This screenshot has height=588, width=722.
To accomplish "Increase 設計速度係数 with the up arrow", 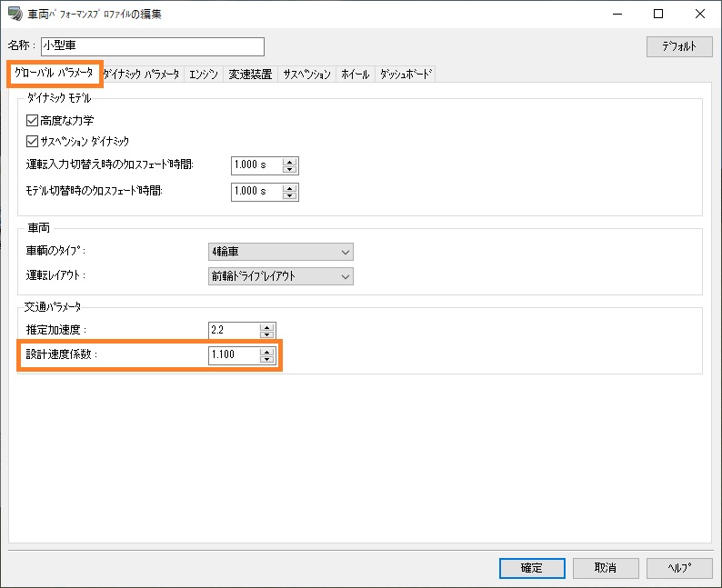I will tap(267, 352).
